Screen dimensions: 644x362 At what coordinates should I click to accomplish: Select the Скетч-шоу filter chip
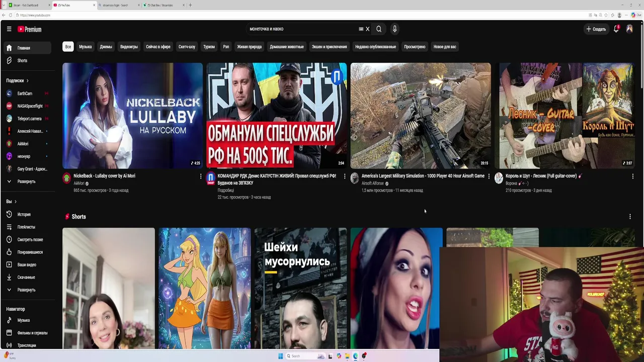187,47
